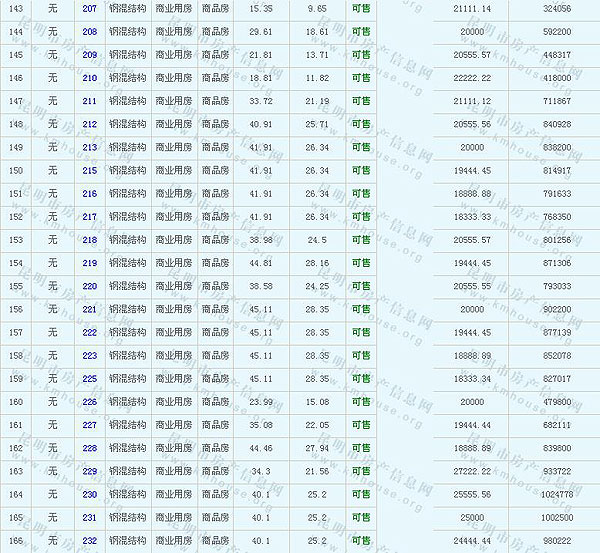Image resolution: width=600 pixels, height=553 pixels.
Task: Click room 231 link
Action: [x=90, y=518]
